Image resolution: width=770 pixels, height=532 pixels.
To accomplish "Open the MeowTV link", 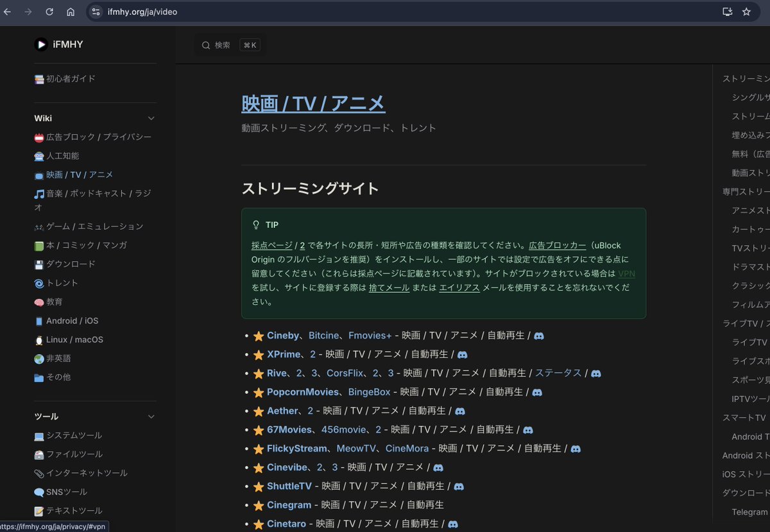I will [356, 449].
